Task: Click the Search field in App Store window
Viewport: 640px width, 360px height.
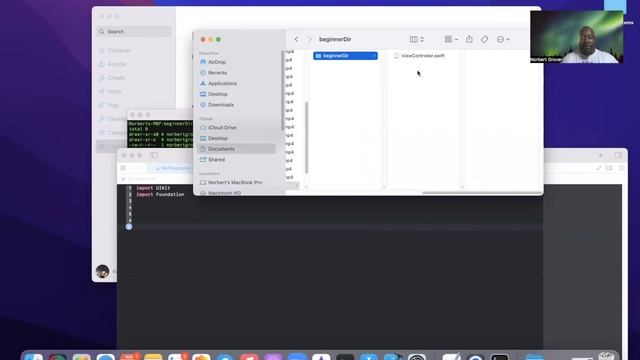Action: pos(134,31)
